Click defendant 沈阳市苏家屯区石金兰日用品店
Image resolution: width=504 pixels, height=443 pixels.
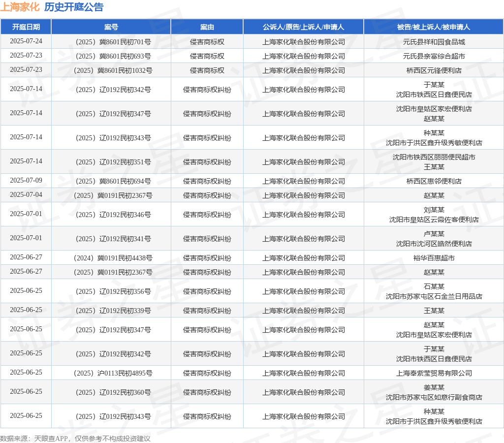pyautogui.click(x=434, y=296)
